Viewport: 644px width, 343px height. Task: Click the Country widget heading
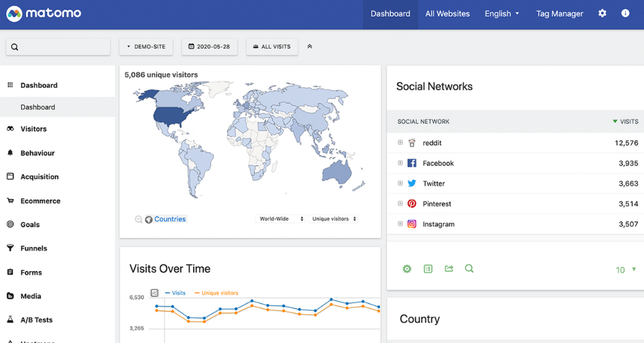pos(420,319)
